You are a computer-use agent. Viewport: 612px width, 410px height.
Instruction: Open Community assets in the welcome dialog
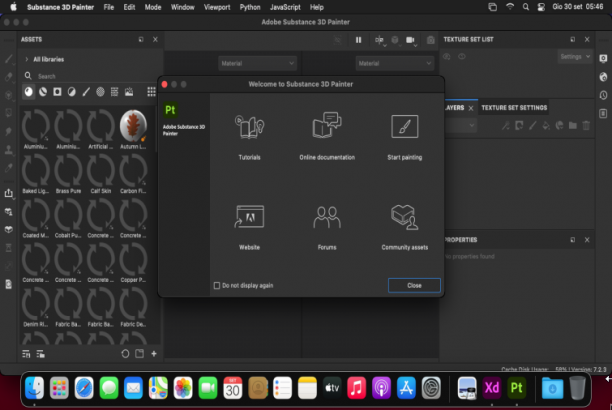[x=404, y=217]
